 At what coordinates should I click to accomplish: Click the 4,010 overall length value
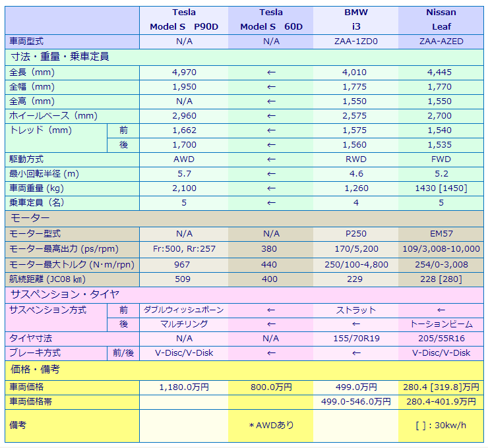(x=355, y=72)
